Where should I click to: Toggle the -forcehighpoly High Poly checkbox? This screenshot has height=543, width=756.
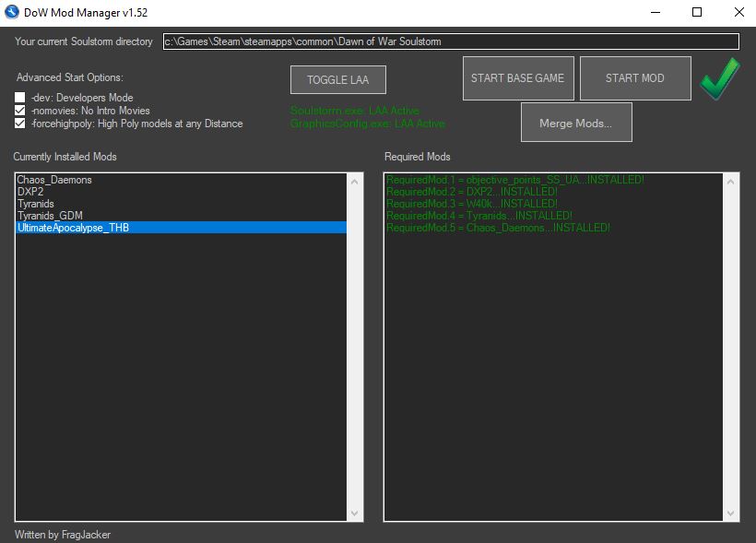coord(20,124)
